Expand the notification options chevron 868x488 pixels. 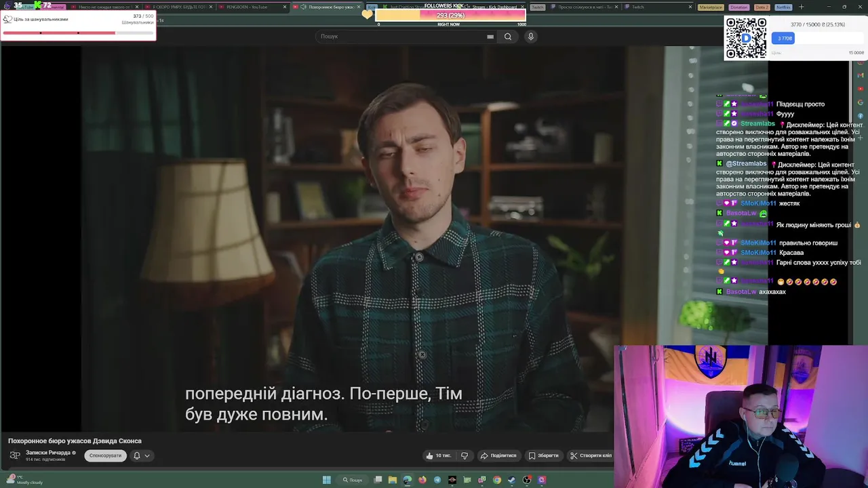[146, 455]
